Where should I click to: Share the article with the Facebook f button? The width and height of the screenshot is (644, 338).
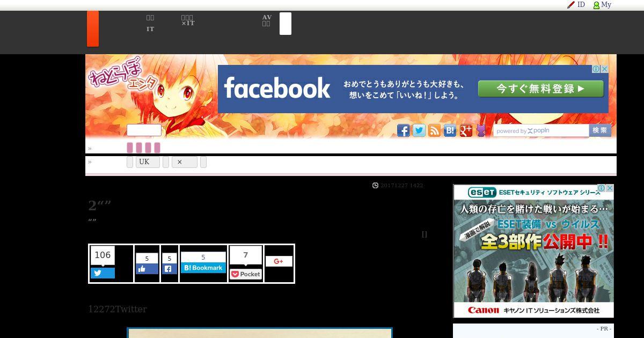tap(169, 269)
